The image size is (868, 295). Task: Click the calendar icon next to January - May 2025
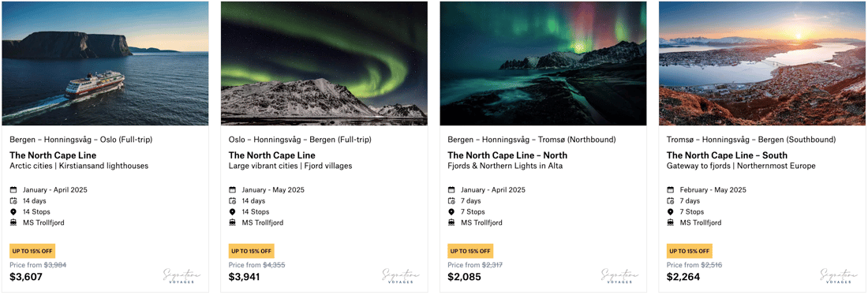click(233, 190)
